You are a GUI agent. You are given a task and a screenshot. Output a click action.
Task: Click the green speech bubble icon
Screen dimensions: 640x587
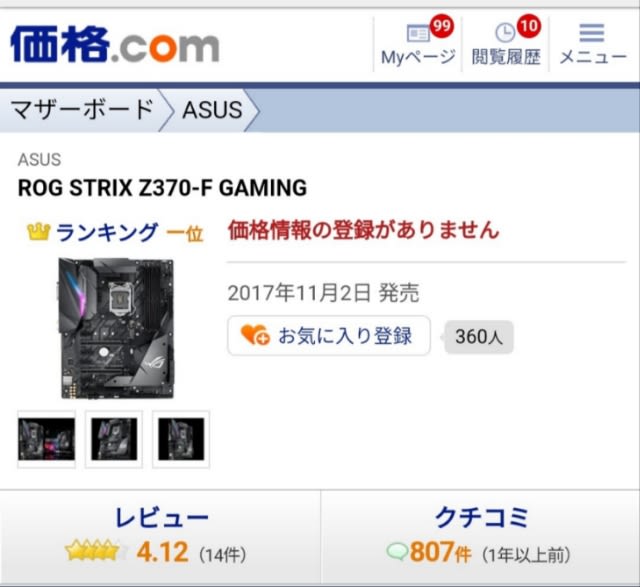tap(397, 552)
